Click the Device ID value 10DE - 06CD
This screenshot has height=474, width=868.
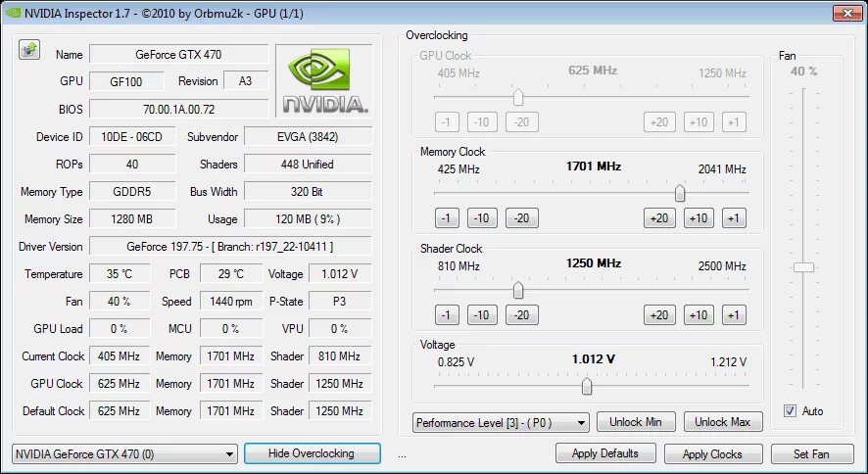(132, 136)
